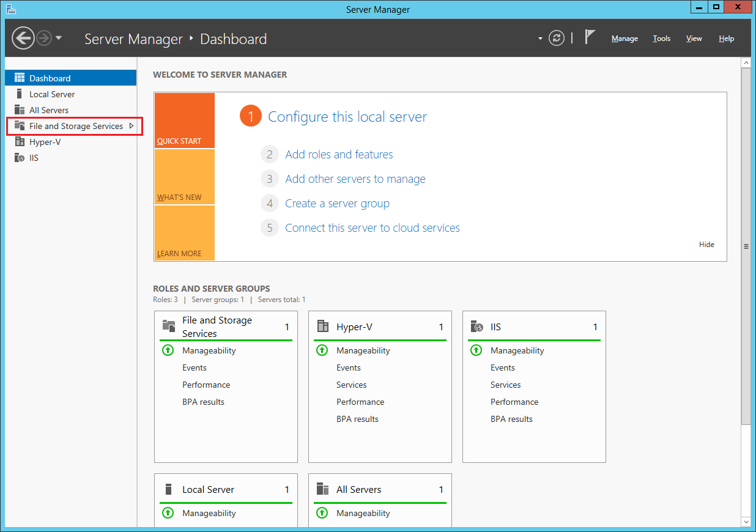Screen dimensions: 756x532
Task: Click the orange step 1 circle
Action: tap(251, 116)
